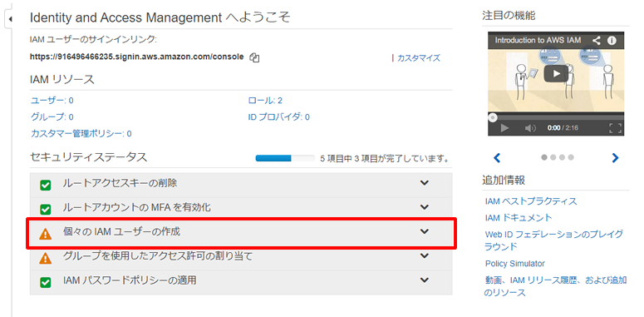Image resolution: width=644 pixels, height=317 pixels.
Task: Go to previous featured item arrow
Action: 497,157
